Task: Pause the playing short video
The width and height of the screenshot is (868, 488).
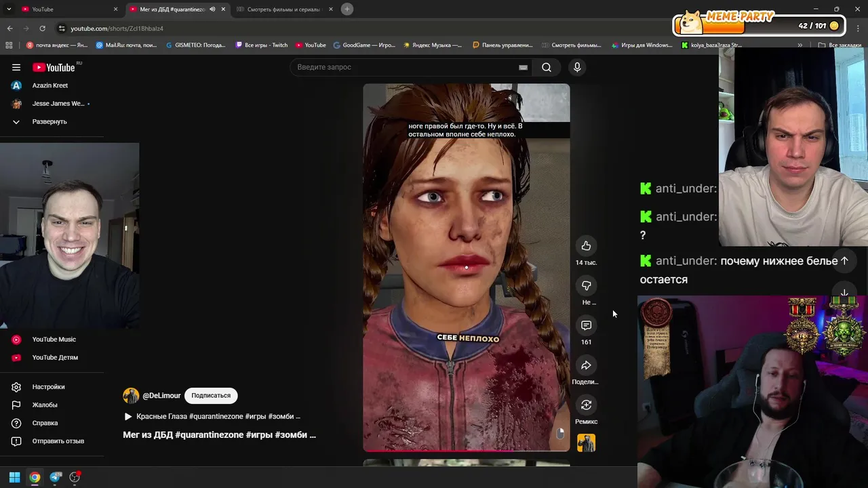Action: pos(467,268)
